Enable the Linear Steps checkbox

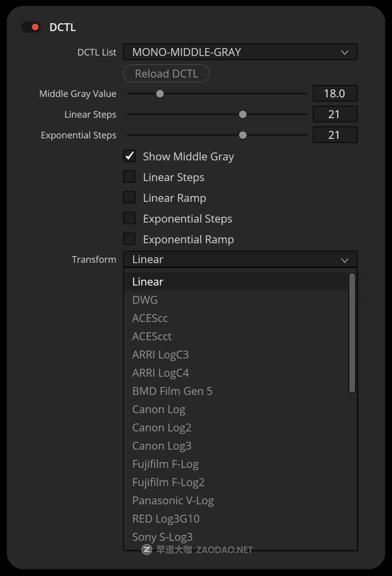click(x=129, y=177)
